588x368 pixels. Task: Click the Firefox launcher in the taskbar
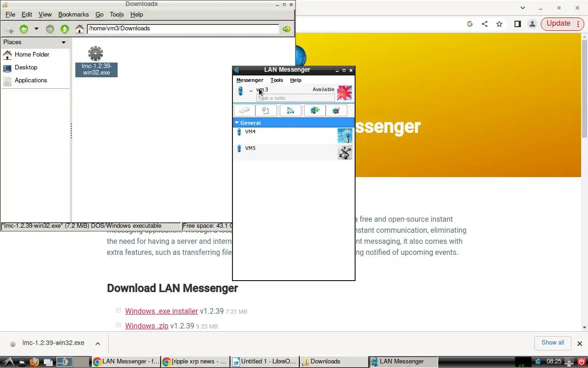click(x=34, y=362)
